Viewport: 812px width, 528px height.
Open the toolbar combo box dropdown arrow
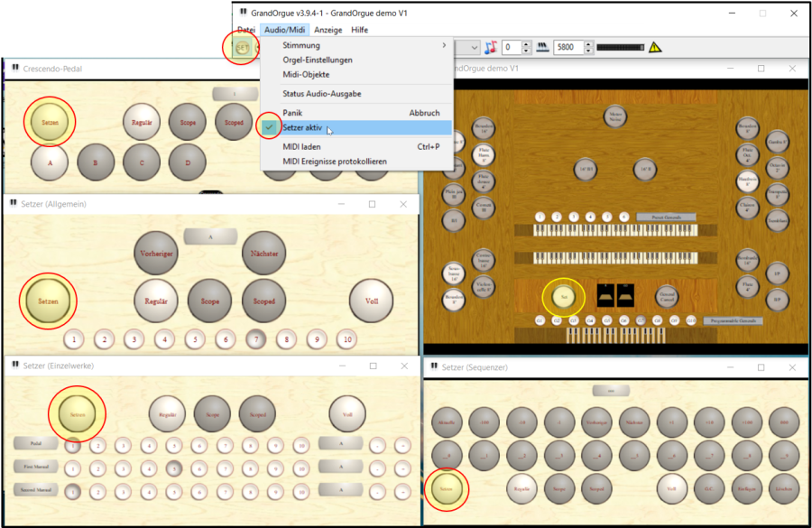pyautogui.click(x=473, y=47)
